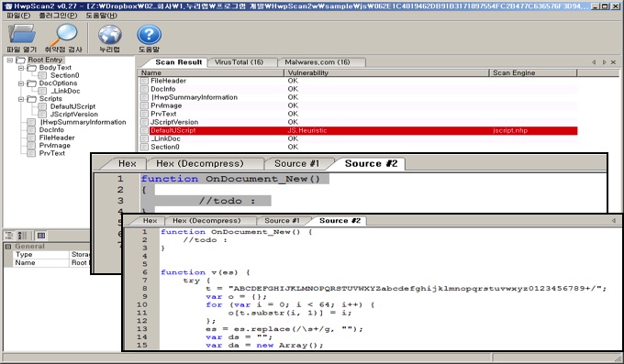
Task: Sort scan results by the Name column header
Action: tap(211, 72)
